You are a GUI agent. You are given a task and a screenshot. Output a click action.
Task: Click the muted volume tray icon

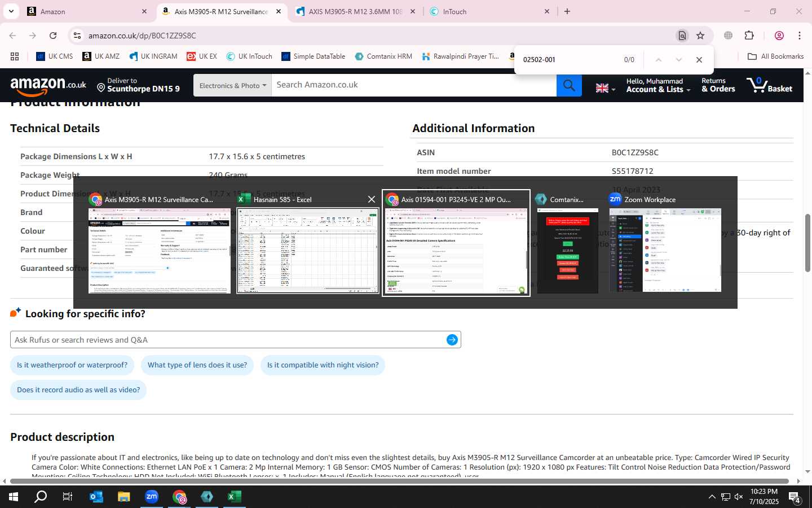point(739,497)
